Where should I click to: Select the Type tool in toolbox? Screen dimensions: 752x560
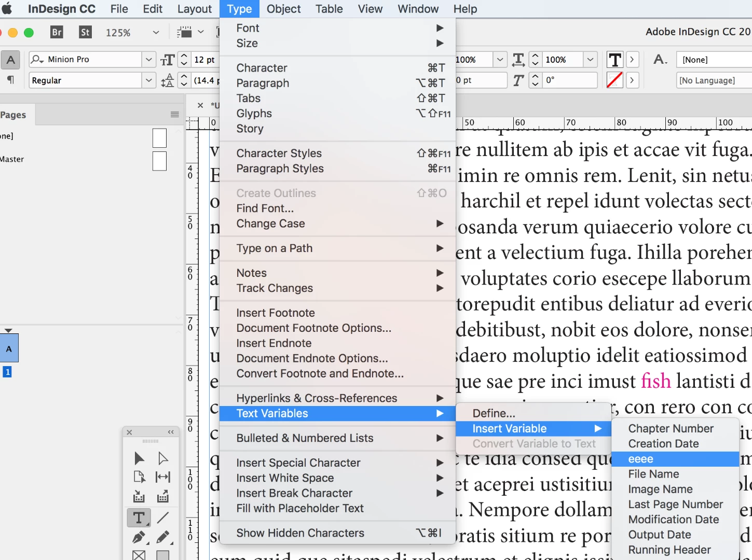pyautogui.click(x=139, y=517)
